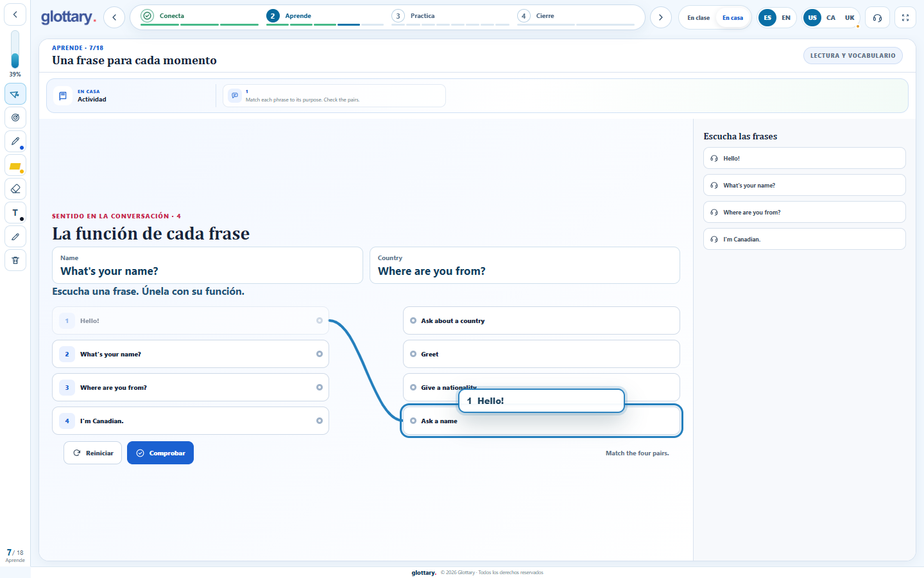Select phrase 4 'I'm Canadian.'
This screenshot has width=924, height=578.
click(x=191, y=421)
